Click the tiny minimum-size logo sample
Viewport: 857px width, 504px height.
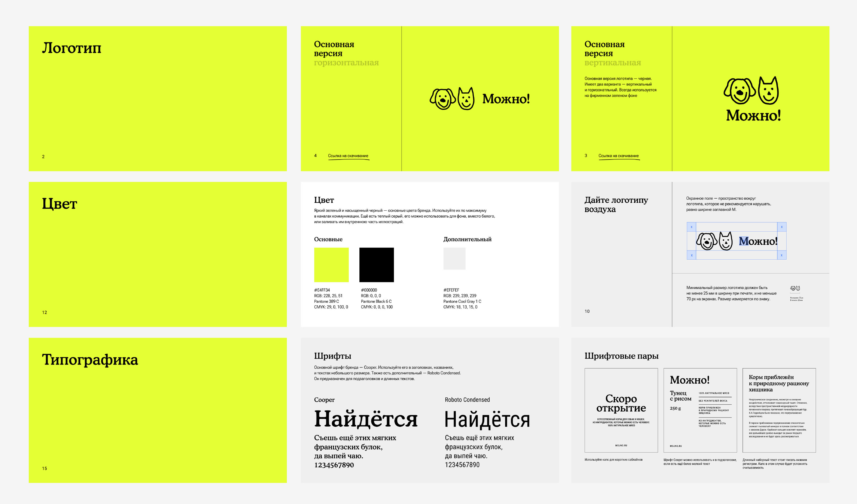[x=795, y=288]
